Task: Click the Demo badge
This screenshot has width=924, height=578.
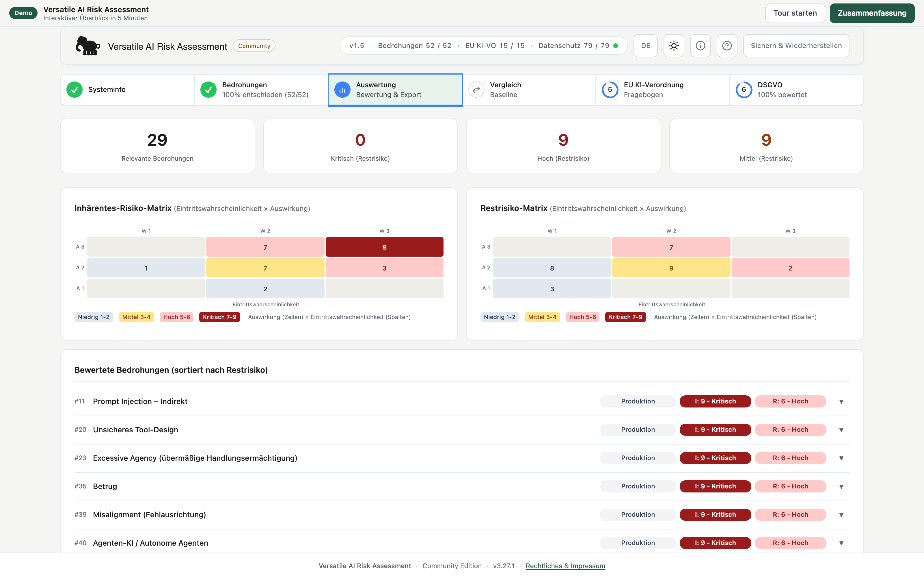Action: coord(23,13)
